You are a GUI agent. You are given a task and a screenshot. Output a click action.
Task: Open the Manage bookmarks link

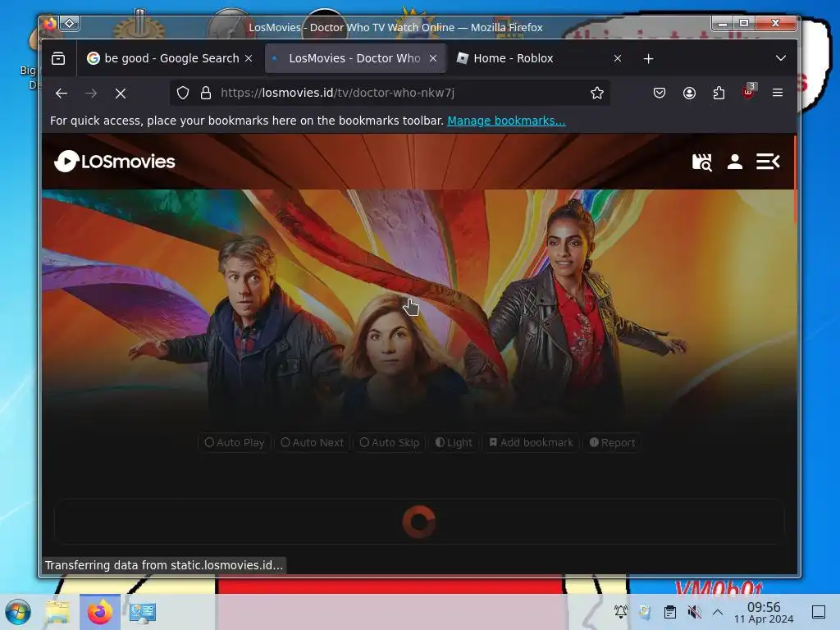click(506, 121)
